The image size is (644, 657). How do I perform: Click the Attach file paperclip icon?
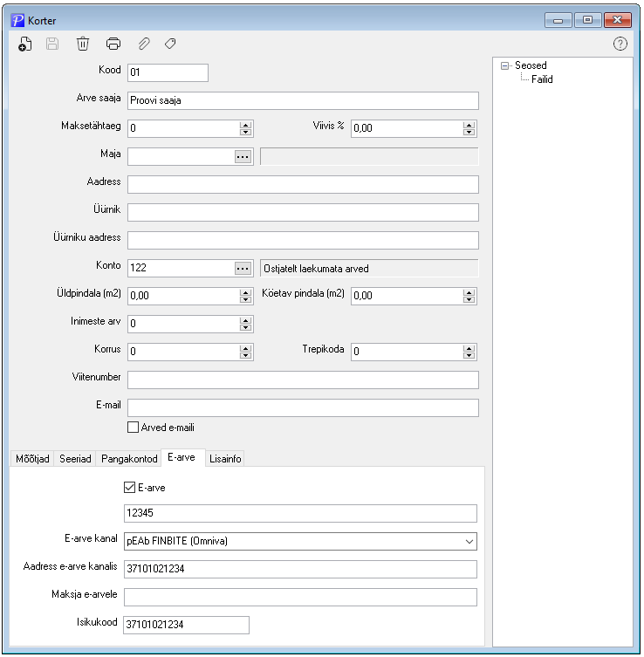tap(144, 44)
